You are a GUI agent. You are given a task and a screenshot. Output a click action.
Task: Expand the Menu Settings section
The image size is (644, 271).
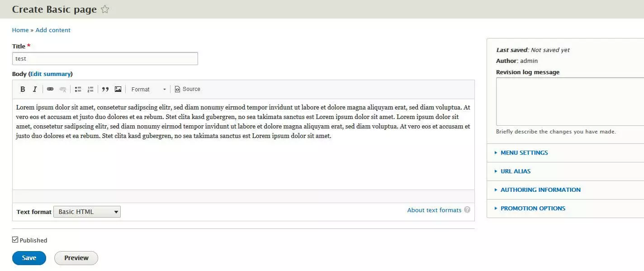pyautogui.click(x=524, y=153)
